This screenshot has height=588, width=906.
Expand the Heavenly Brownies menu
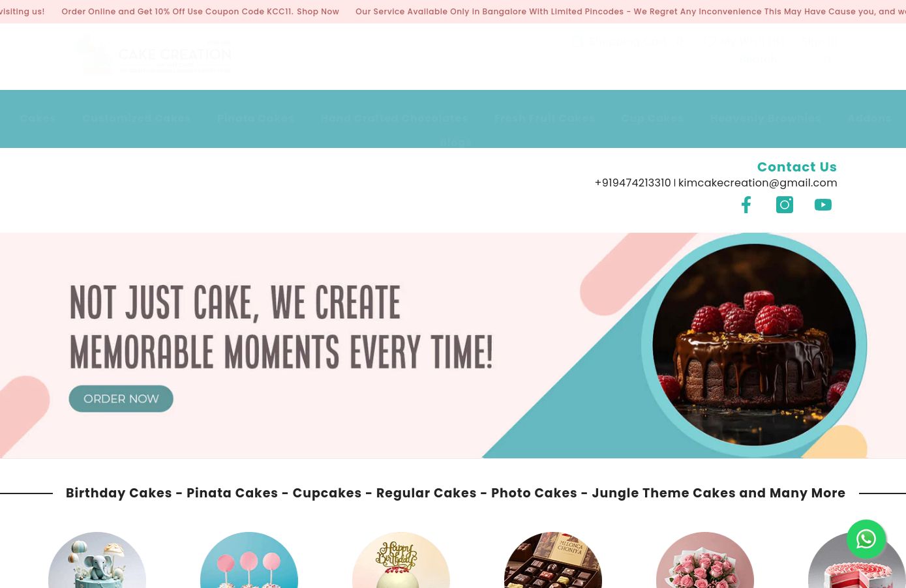(x=766, y=118)
